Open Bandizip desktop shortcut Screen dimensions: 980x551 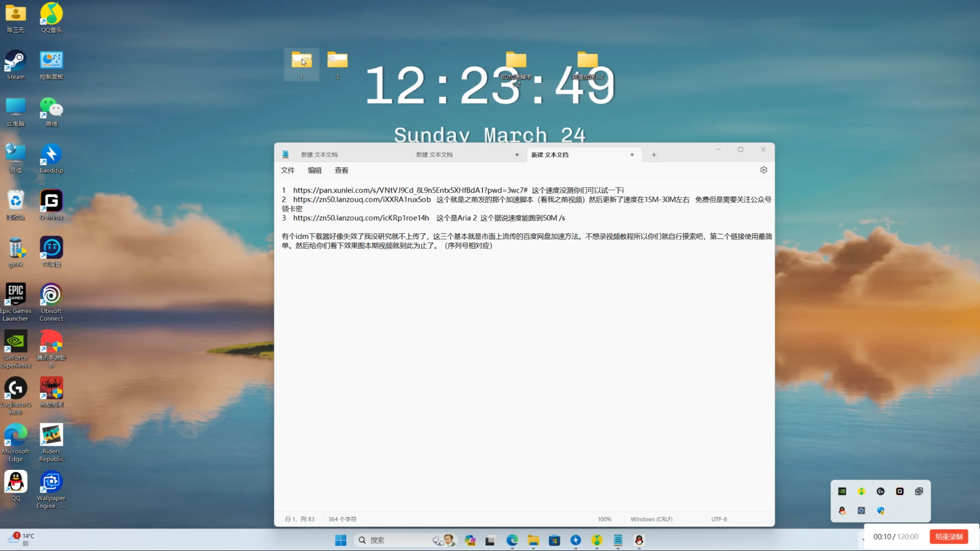pyautogui.click(x=51, y=159)
